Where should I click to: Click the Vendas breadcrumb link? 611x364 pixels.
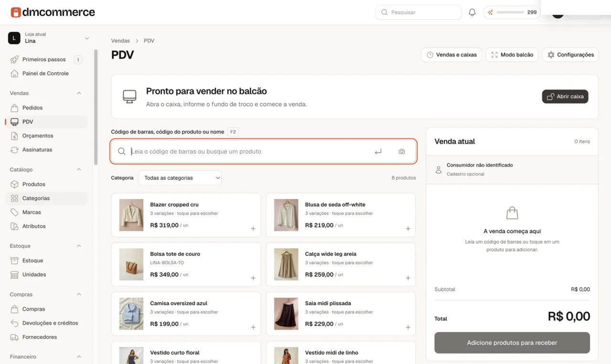click(120, 41)
